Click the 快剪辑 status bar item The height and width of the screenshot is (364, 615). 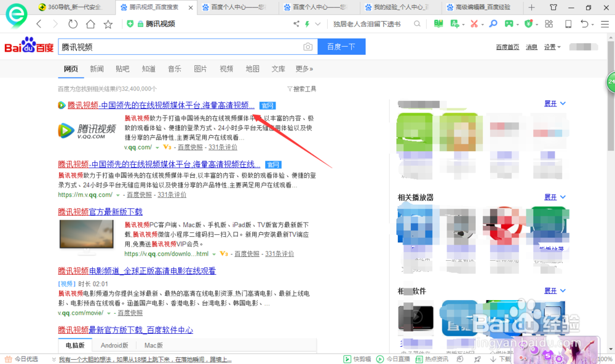pos(357,359)
